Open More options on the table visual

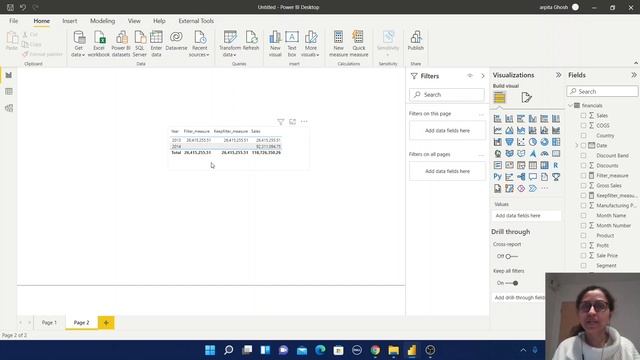click(x=304, y=122)
